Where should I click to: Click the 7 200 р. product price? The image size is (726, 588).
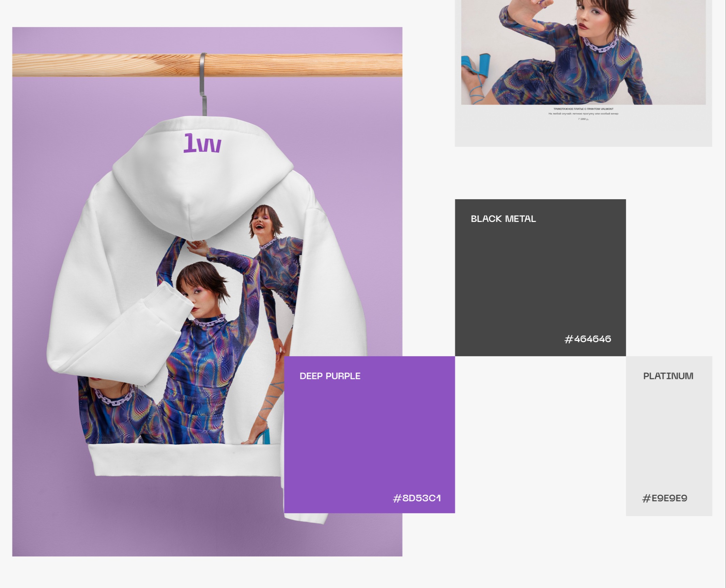(583, 119)
